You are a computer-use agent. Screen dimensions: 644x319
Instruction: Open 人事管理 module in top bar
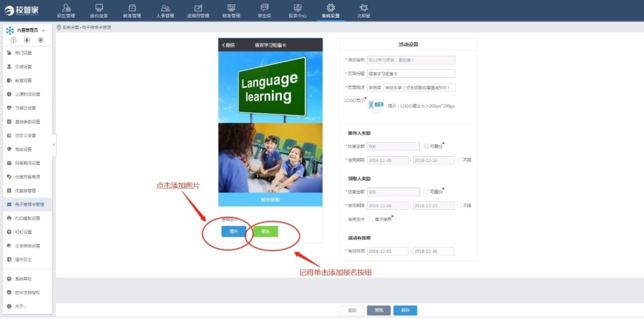pyautogui.click(x=165, y=10)
